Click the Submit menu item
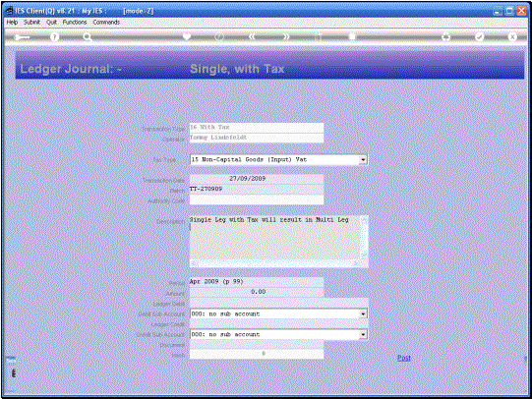This screenshot has height=399, width=532. tap(31, 22)
